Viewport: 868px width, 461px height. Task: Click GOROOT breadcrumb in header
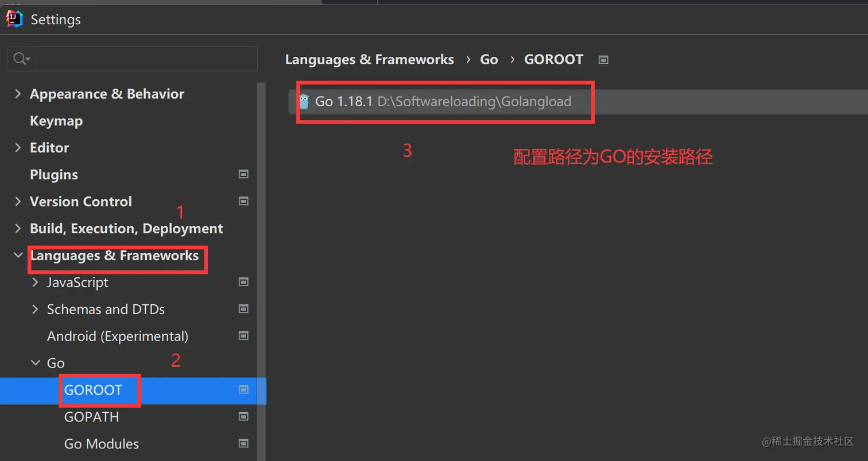click(554, 60)
